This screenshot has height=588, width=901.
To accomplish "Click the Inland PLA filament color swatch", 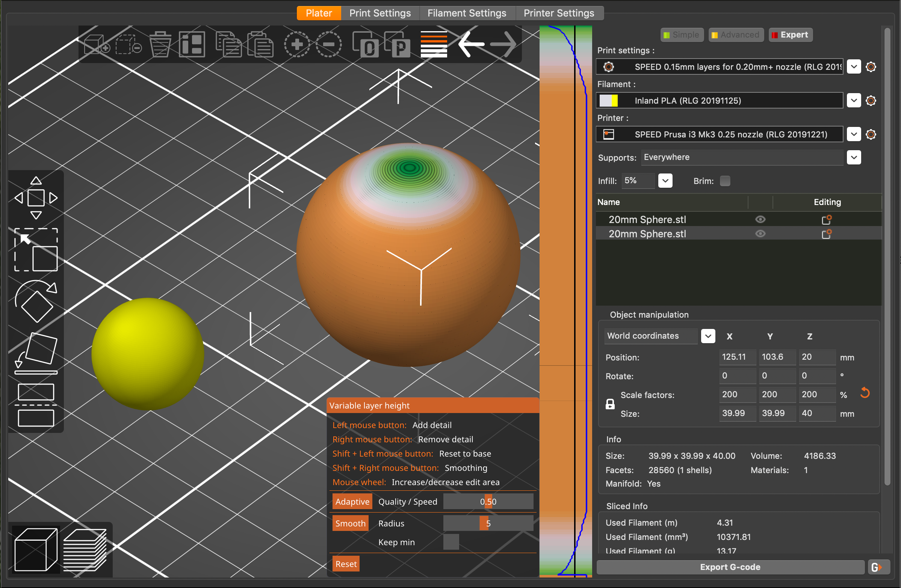I will click(609, 101).
